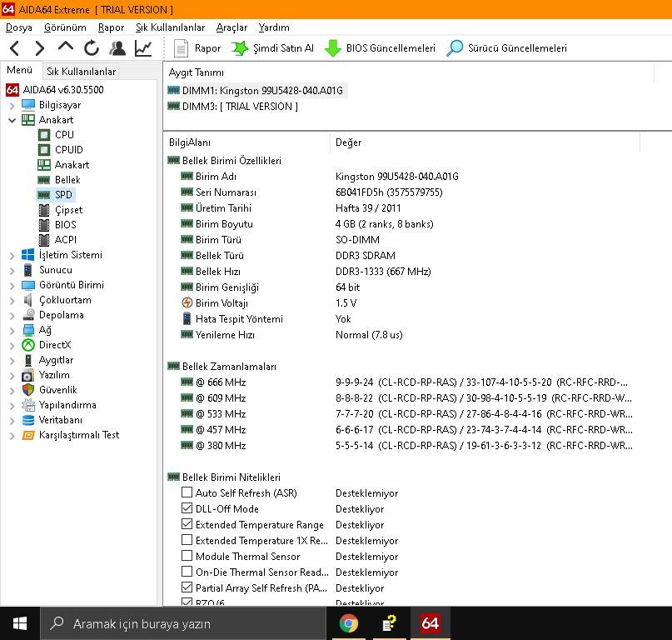This screenshot has height=640, width=672.
Task: Select the Çipset chip icon
Action: (x=43, y=210)
